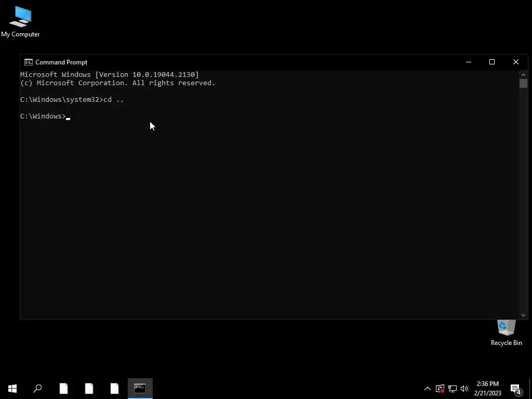
Task: Open the notification center icon
Action: (x=516, y=389)
